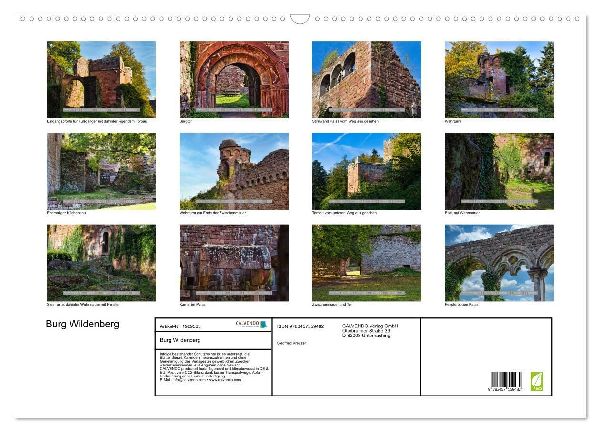Screen dimensions: 600x432
Task: Click the Burg Wildenberg title inside the info box
Action: [179, 340]
